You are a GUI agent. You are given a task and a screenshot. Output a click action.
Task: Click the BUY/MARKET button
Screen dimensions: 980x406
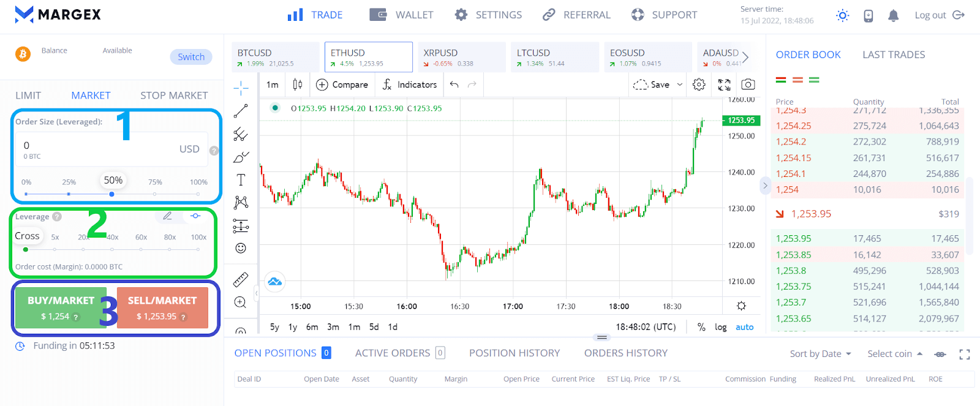pos(61,307)
